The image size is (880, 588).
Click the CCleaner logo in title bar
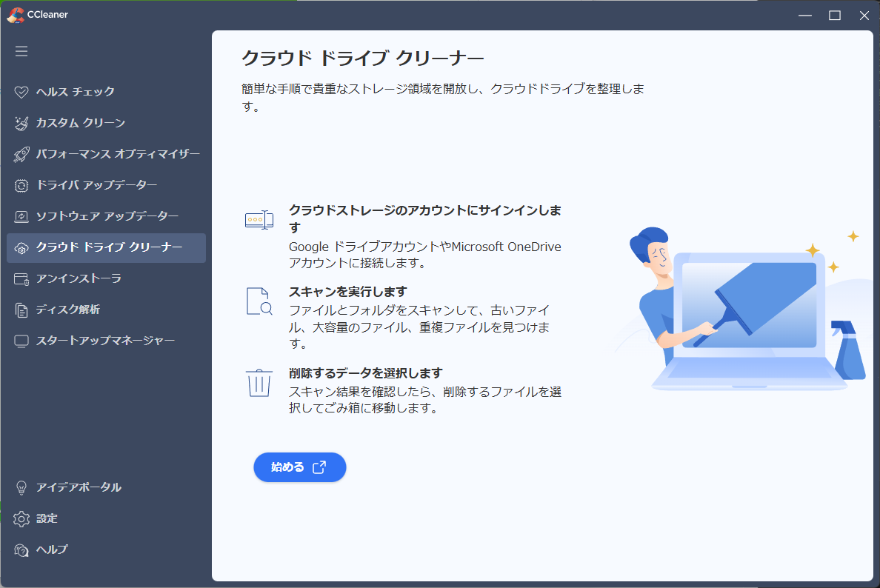(x=15, y=15)
